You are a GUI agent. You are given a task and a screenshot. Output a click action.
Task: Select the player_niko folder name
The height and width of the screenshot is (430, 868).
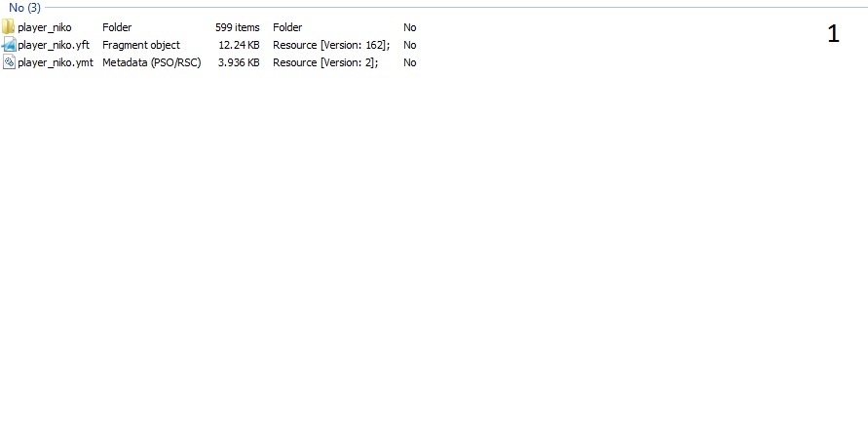pos(44,27)
